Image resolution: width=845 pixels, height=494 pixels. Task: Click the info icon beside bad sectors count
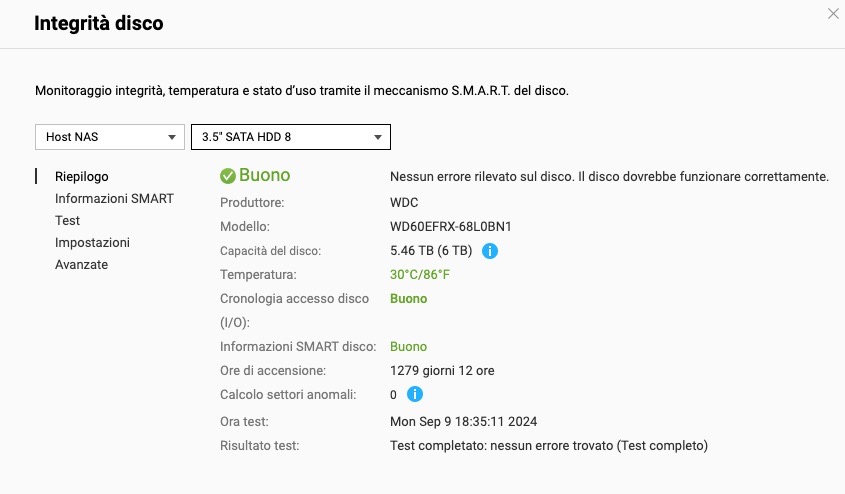click(415, 395)
